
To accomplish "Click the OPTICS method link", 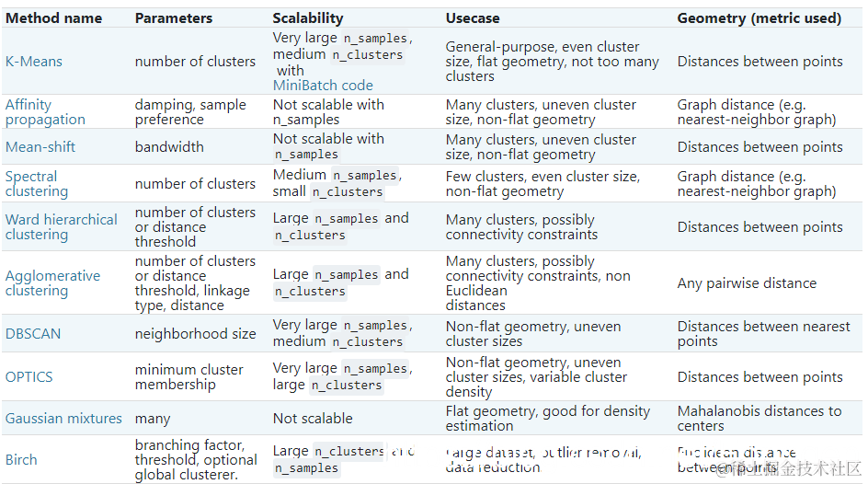I will [x=29, y=377].
